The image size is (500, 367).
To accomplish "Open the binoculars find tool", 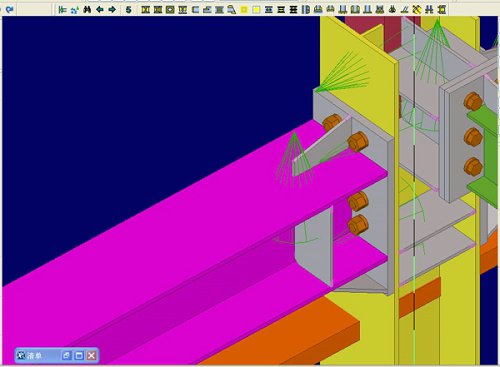I will [x=87, y=10].
